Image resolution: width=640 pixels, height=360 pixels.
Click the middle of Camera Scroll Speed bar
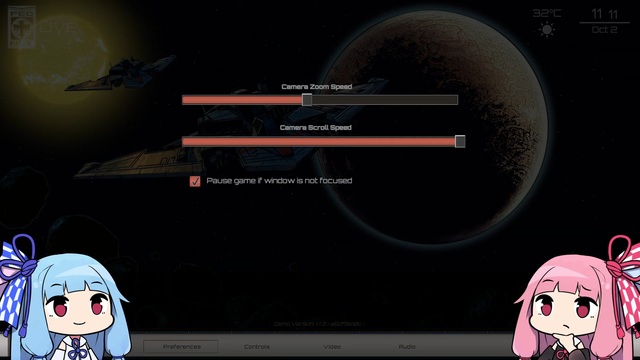click(320, 141)
